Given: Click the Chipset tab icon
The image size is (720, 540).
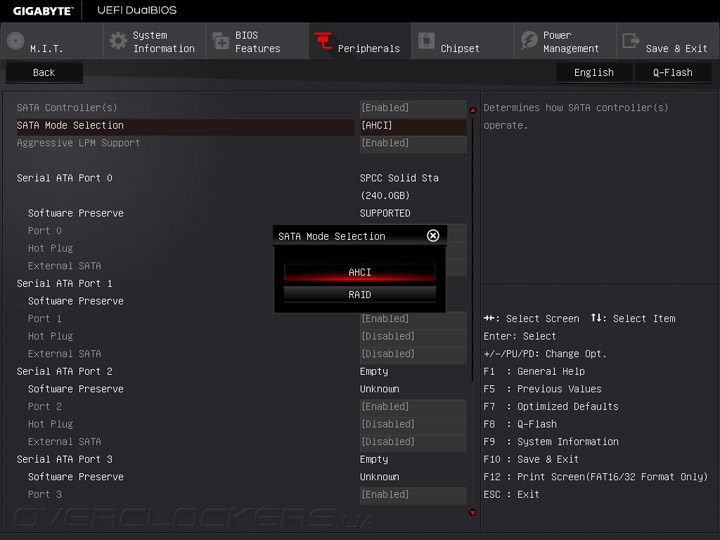Looking at the screenshot, I should pyautogui.click(x=426, y=41).
